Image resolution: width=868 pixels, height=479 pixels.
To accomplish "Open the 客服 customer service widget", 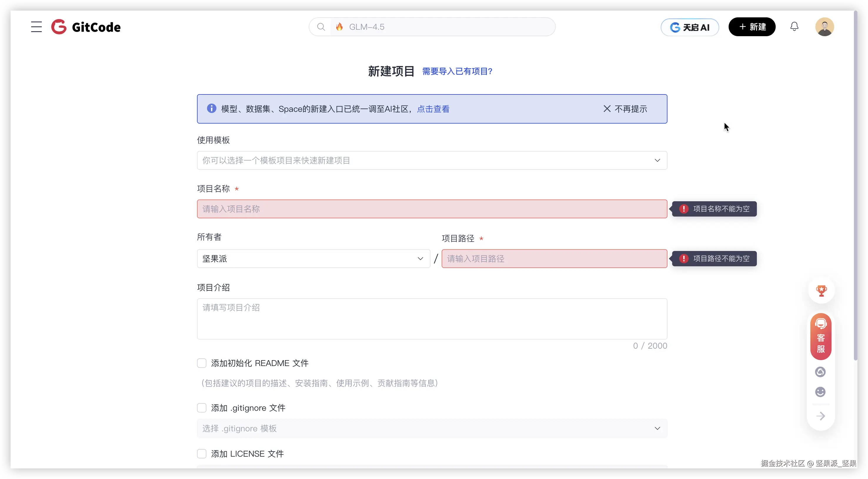I will (821, 336).
